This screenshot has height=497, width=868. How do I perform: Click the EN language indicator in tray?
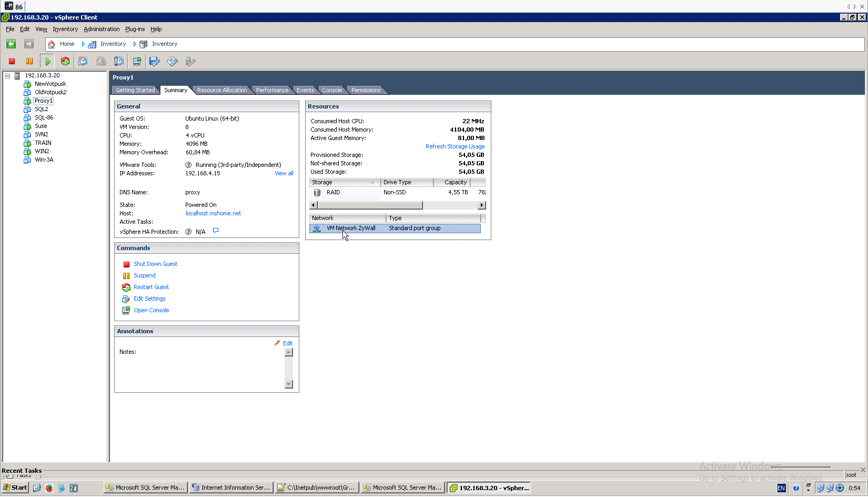pyautogui.click(x=781, y=488)
